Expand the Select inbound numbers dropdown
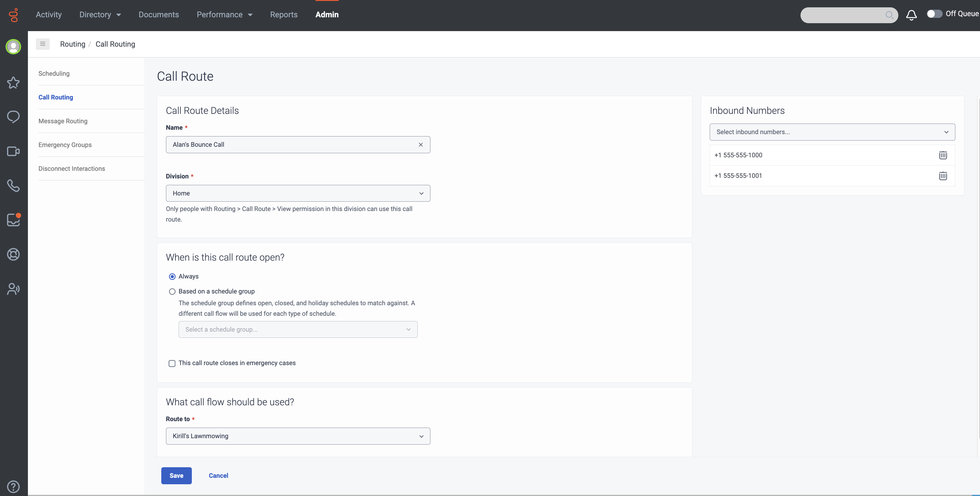980x496 pixels. tap(832, 132)
